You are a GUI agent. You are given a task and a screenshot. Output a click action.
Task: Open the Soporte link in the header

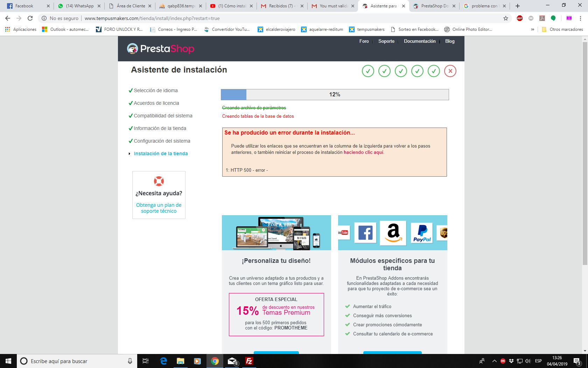(x=386, y=41)
